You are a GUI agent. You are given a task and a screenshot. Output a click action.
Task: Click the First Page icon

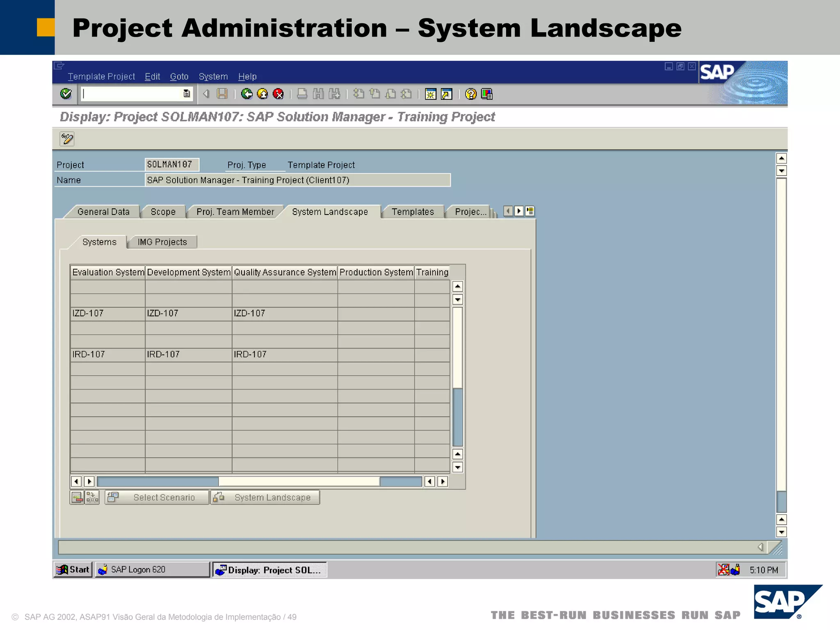tap(358, 94)
